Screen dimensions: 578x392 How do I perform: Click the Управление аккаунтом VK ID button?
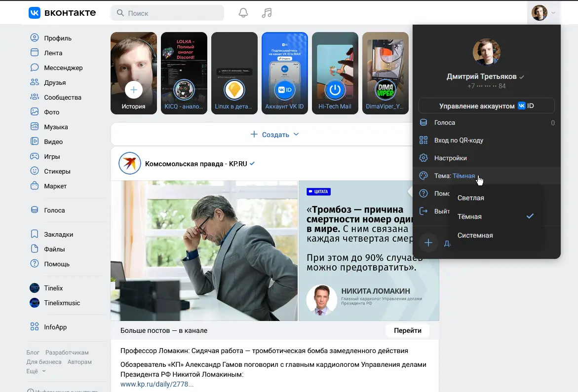click(x=487, y=106)
